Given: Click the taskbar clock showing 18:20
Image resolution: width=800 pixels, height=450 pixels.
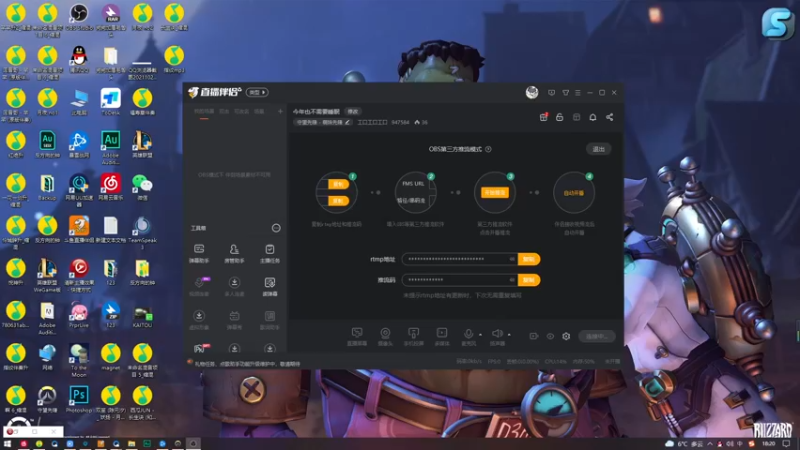Looking at the screenshot, I should [768, 444].
